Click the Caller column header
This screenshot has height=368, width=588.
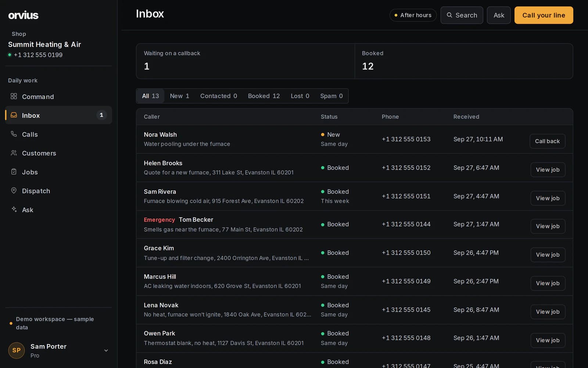click(x=152, y=117)
